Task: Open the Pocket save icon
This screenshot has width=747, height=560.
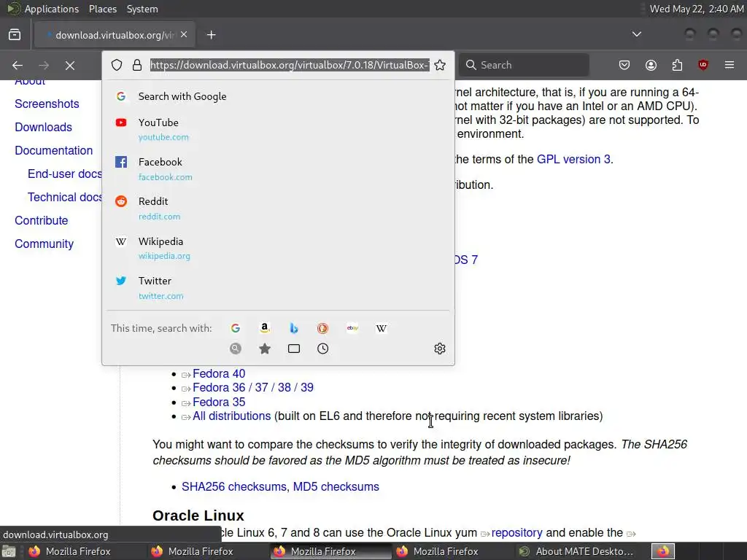Action: tap(624, 65)
